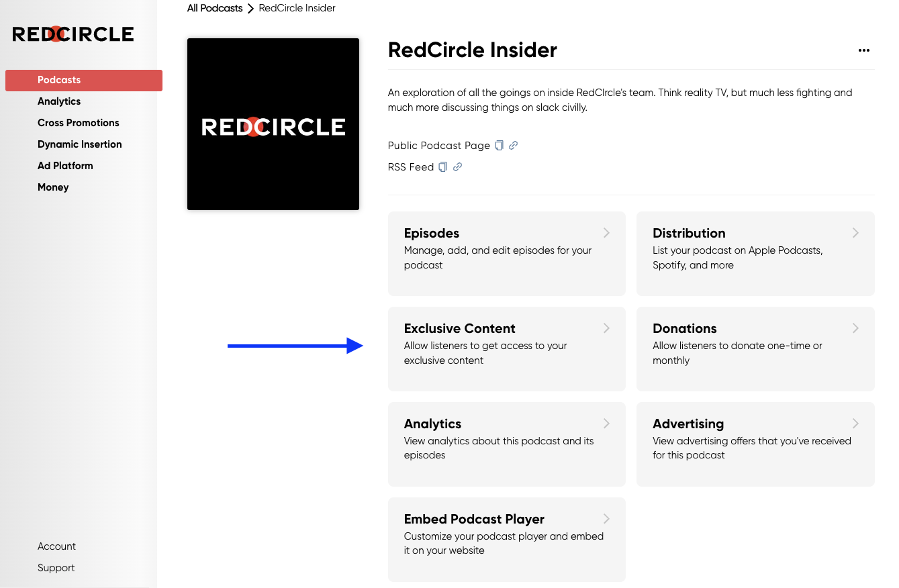The image size is (899, 588).
Task: Open the three-dot more options menu
Action: coord(864,50)
